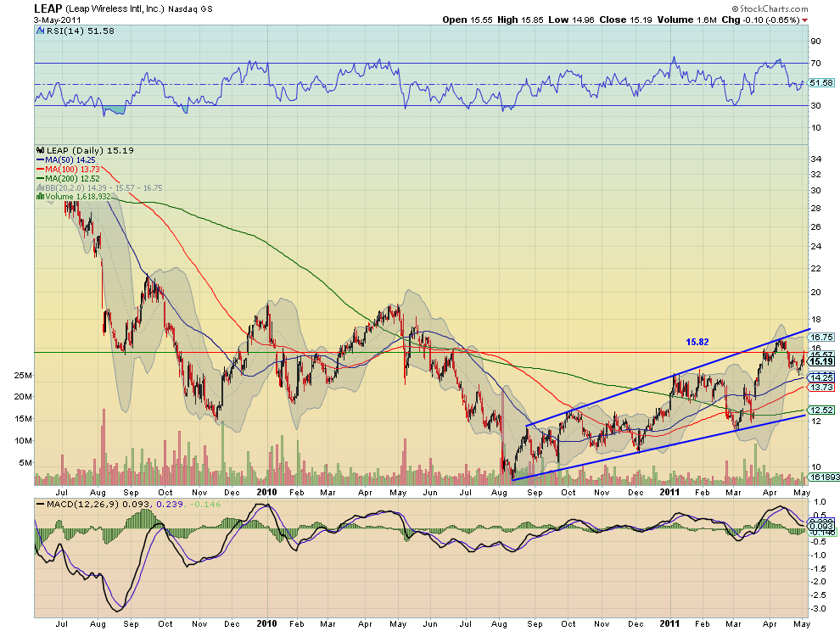Click the MACD signal value 0.239
Screen dimensions: 840x631
[170, 505]
